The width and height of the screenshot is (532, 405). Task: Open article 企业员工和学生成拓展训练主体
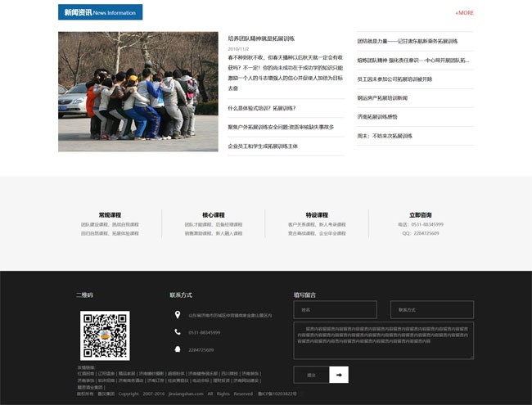pos(263,146)
